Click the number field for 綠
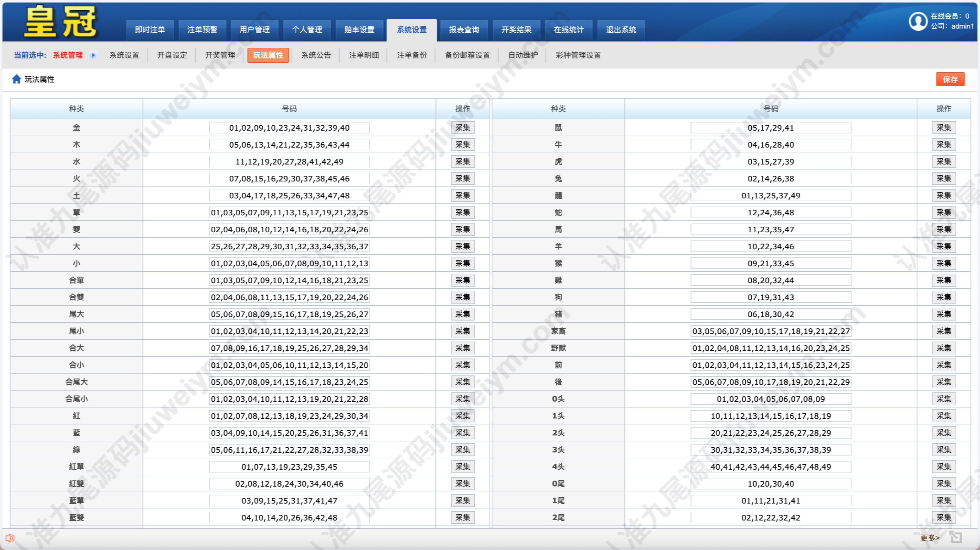This screenshot has height=550, width=980. pos(289,450)
